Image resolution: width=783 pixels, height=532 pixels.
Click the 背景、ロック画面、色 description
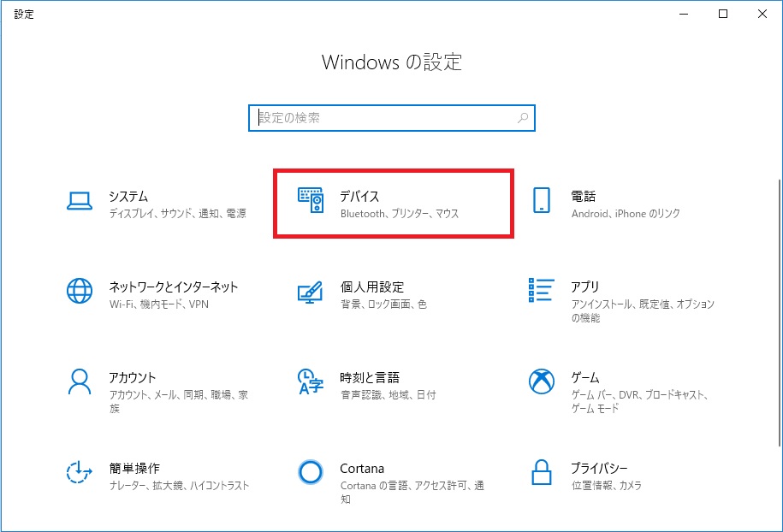coord(383,304)
